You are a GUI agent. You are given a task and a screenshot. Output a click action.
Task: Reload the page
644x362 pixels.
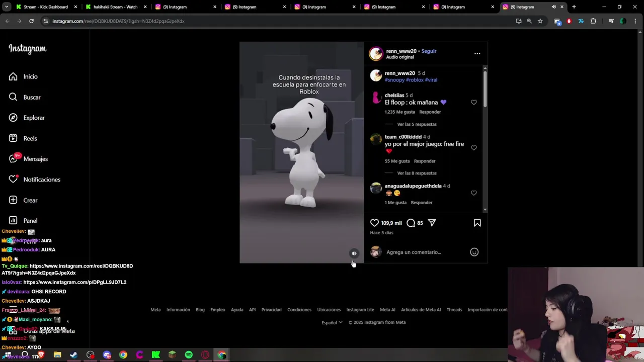coord(31,21)
